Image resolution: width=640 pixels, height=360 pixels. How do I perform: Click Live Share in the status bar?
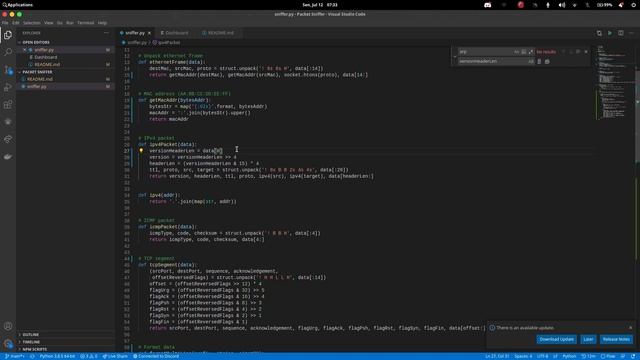pos(115,356)
